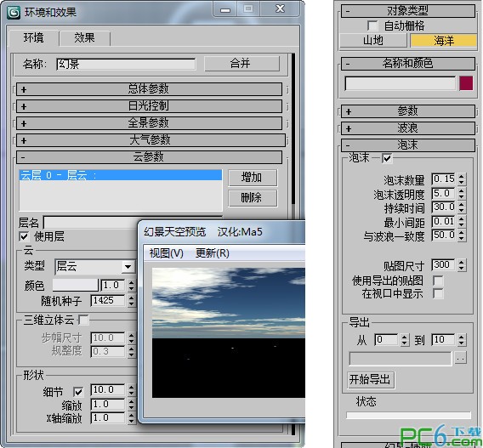Click the dark red object color swatch
Viewport: 483px width, 448px height.
466,83
